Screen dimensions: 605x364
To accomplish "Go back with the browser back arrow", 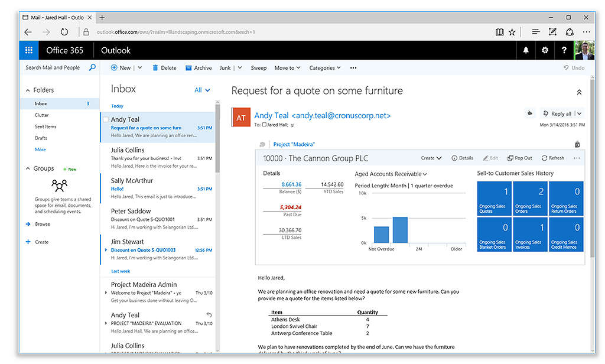I will (28, 32).
